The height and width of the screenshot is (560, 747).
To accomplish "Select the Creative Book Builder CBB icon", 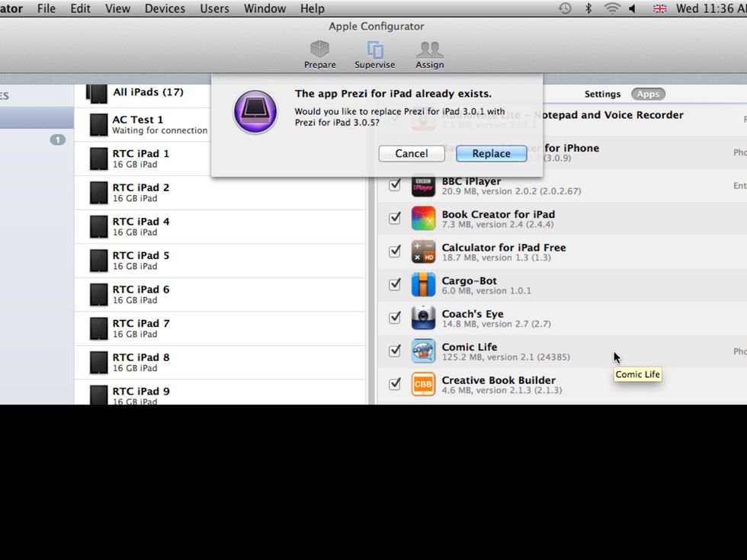I will [423, 384].
